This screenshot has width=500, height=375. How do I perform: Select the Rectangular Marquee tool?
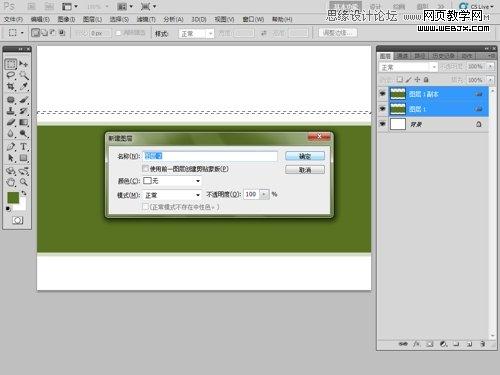(11, 63)
